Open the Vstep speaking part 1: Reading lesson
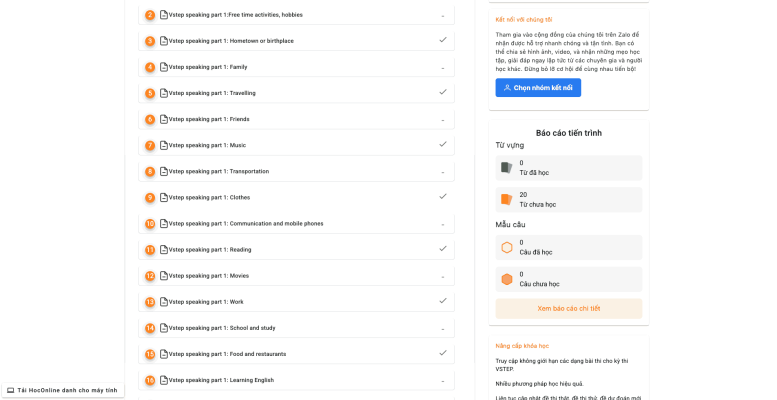Screen dimensions: 777x400 tap(296, 250)
